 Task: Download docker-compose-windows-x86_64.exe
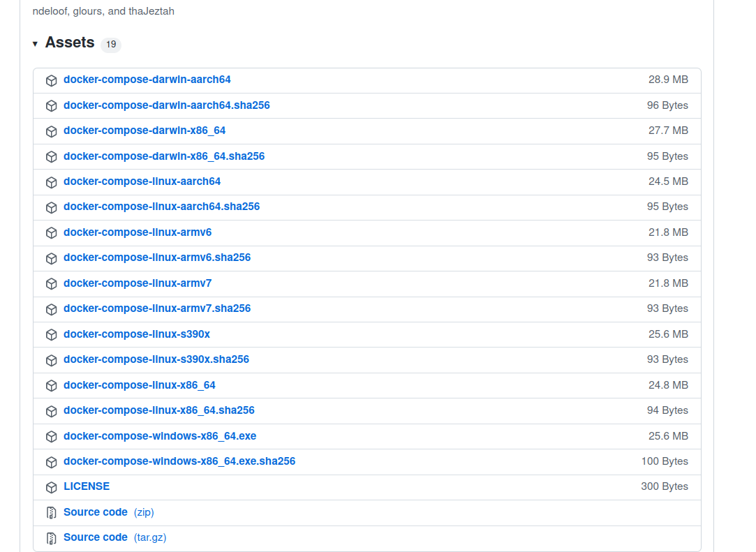(160, 436)
